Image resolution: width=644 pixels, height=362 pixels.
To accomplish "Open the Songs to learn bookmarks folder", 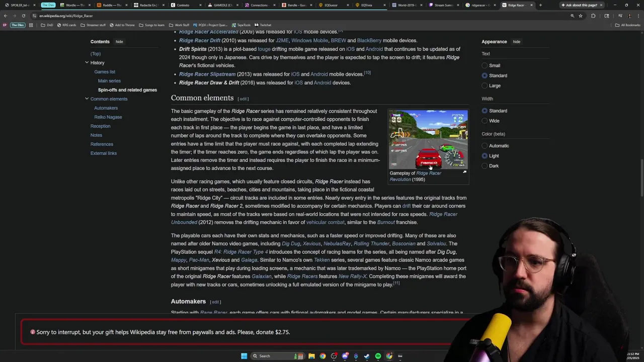I will pyautogui.click(x=151, y=25).
